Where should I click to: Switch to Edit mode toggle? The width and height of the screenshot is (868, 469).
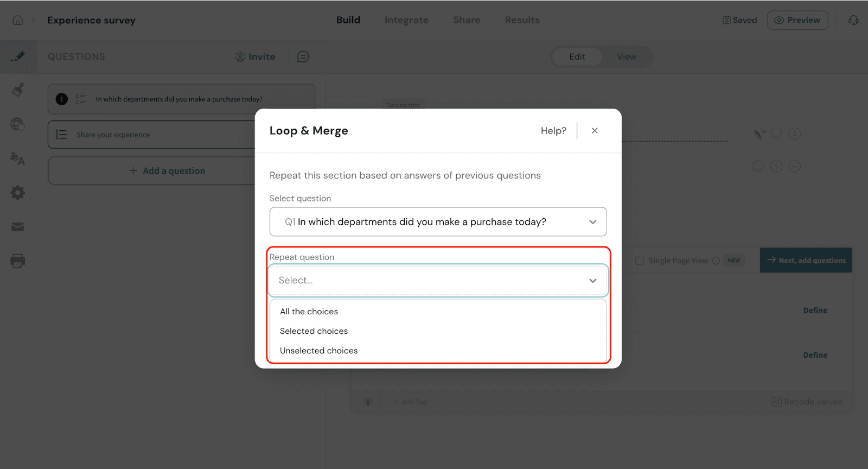[577, 57]
